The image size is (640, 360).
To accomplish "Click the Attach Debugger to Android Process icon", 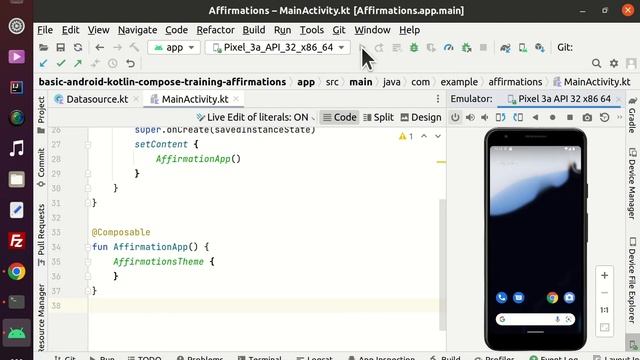I will pos(466,47).
